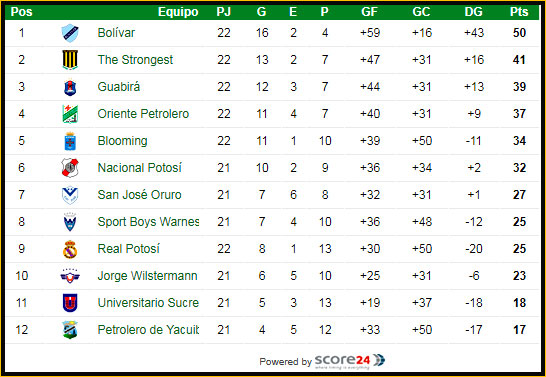Click The Strongest striped shield icon

[x=70, y=60]
